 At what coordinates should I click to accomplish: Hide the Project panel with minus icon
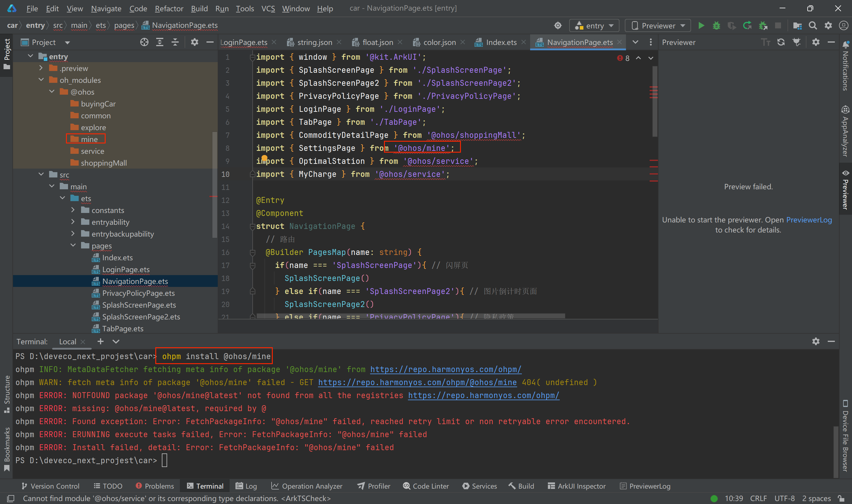tap(210, 42)
